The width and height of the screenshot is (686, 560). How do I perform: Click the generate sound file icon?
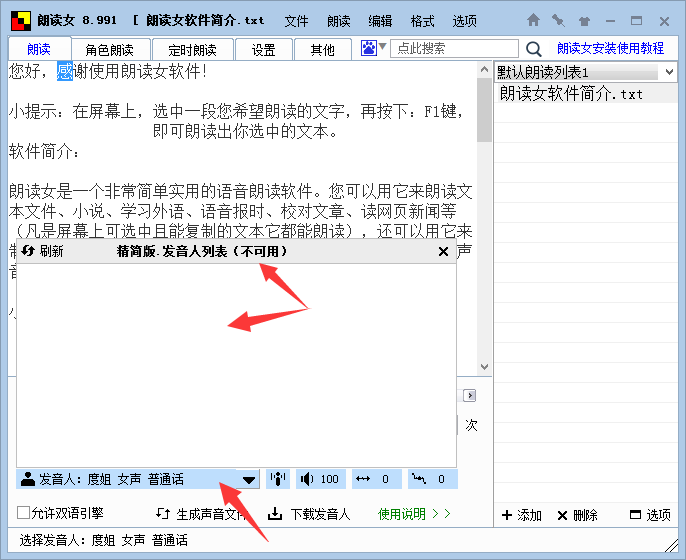coord(163,513)
